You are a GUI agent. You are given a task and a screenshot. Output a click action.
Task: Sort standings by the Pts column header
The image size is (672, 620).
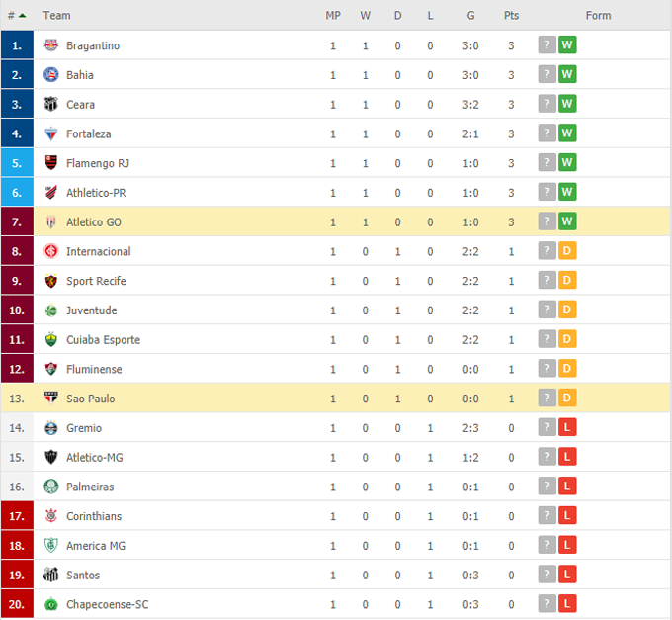(511, 16)
